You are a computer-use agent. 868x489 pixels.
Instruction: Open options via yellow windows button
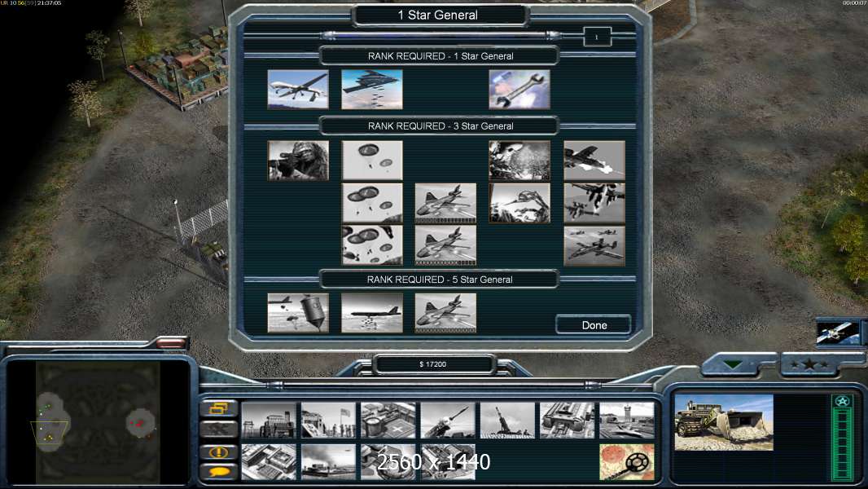click(x=219, y=408)
